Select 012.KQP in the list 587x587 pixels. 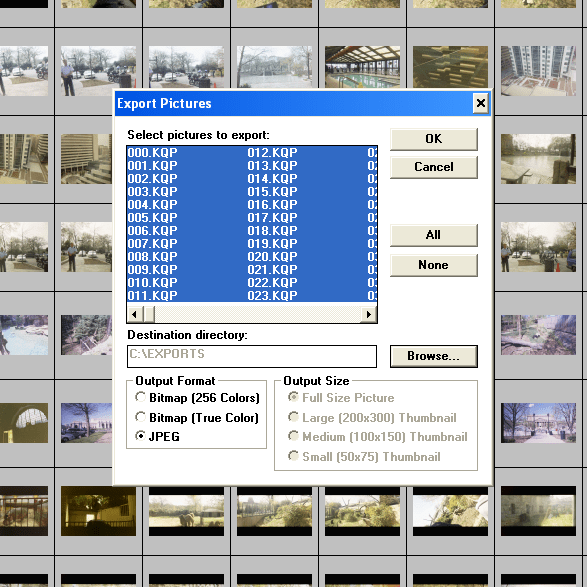(x=272, y=153)
